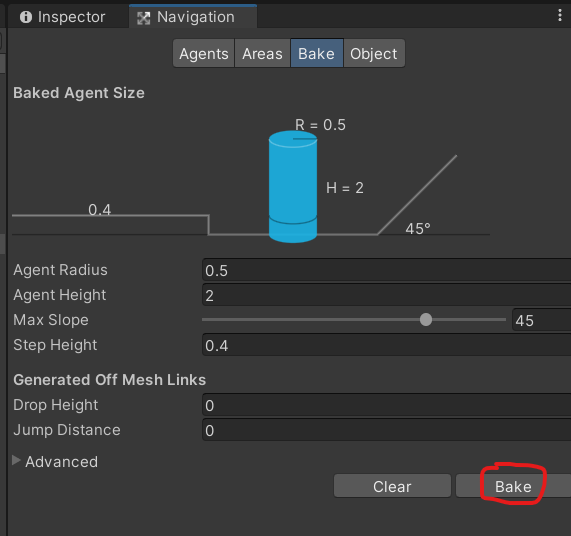Click the Max Slope slider handle
This screenshot has width=571, height=536.
426,320
